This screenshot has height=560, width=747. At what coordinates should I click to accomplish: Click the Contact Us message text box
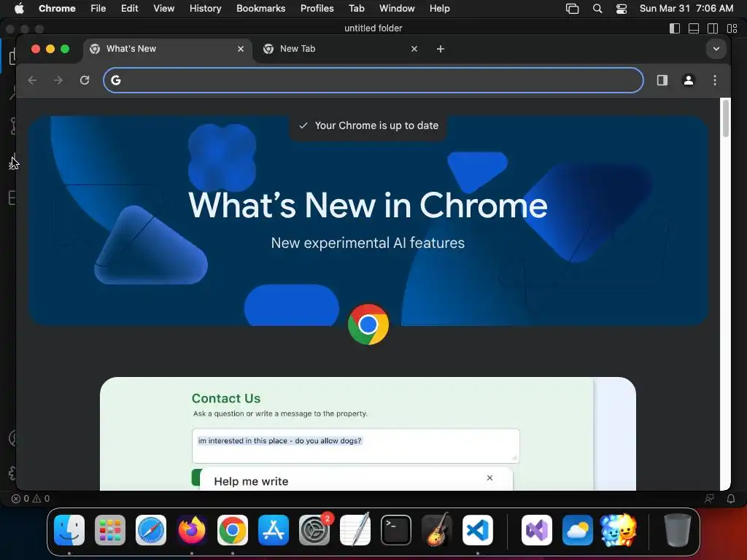pos(355,446)
